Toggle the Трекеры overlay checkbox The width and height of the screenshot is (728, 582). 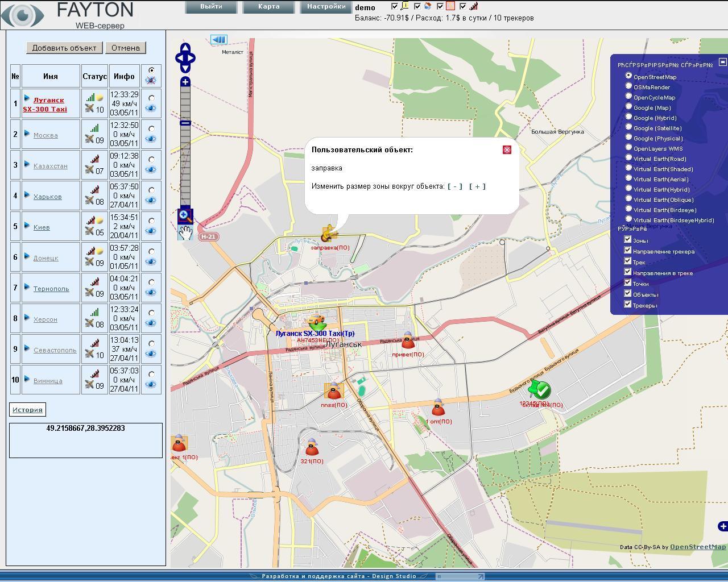[x=628, y=304]
